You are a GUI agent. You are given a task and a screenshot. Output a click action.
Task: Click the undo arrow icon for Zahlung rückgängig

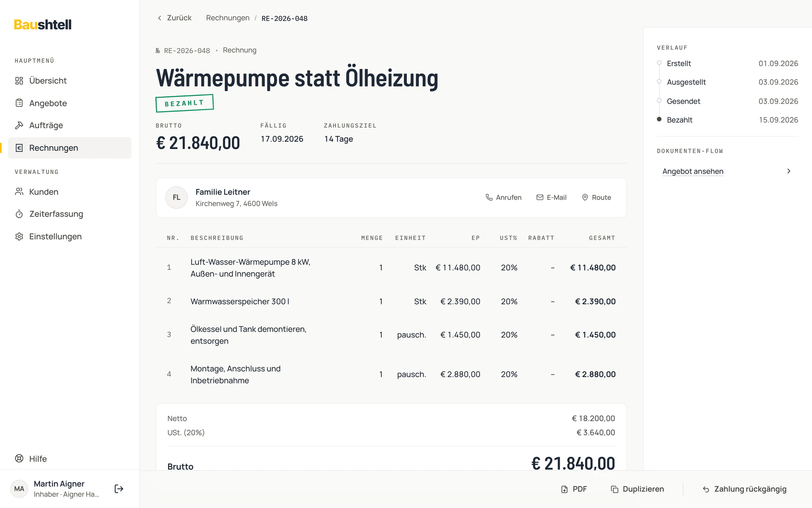tap(706, 489)
